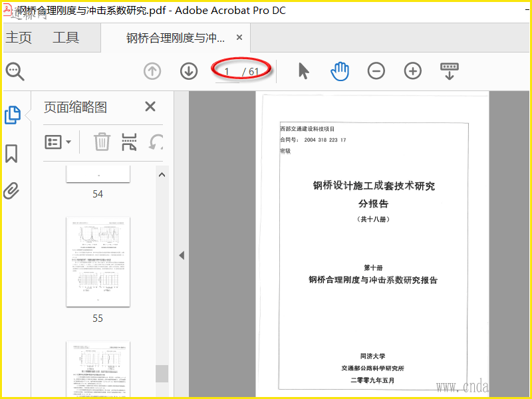Go to next page with down arrow
This screenshot has width=532, height=399.
(189, 72)
